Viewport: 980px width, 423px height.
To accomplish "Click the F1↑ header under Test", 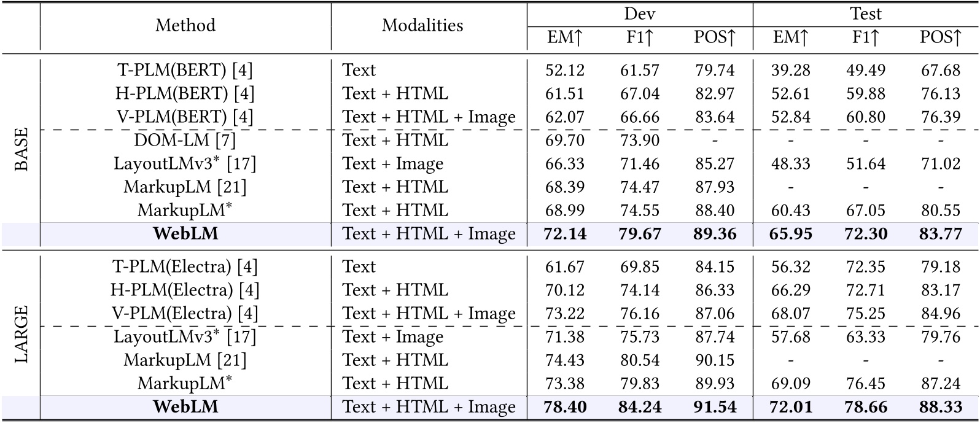I will 865,38.
